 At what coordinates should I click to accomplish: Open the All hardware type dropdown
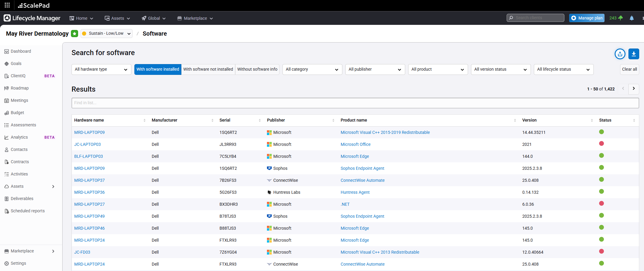[x=101, y=69]
